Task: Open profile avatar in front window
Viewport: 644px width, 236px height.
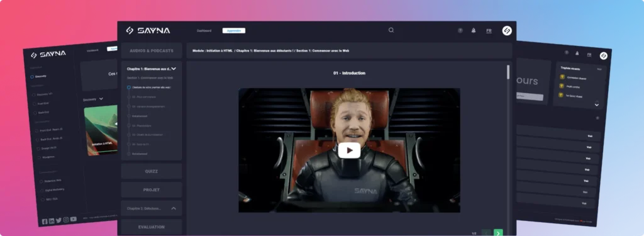Action: tap(507, 30)
